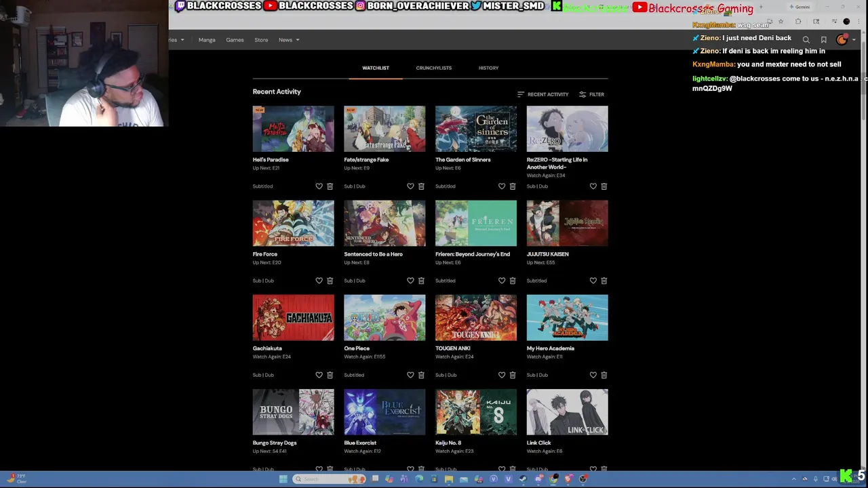868x488 pixels.
Task: Toggle favorite heart on JUJUTSU KAISEN
Action: pos(593,281)
